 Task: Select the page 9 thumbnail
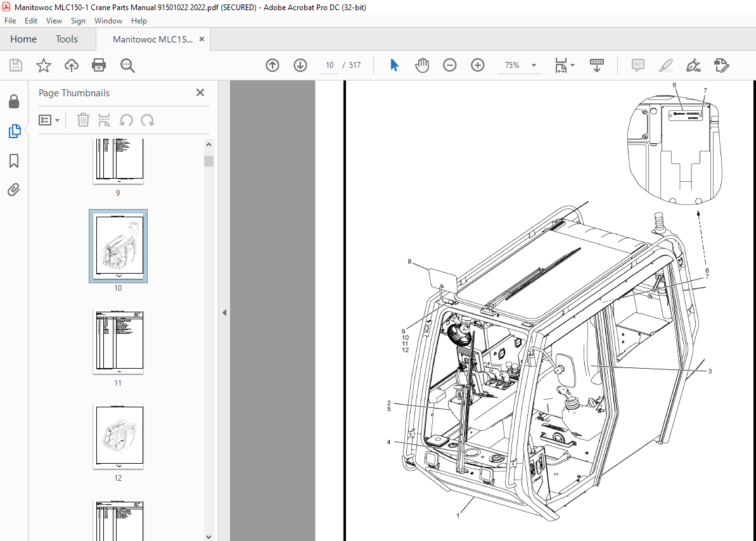pos(118,160)
